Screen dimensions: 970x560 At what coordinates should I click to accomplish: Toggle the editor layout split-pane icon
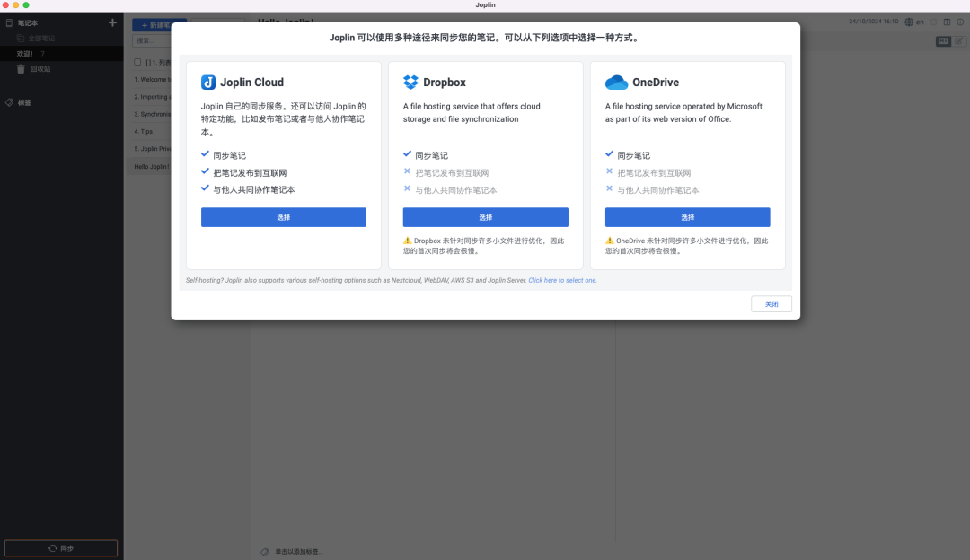[948, 22]
